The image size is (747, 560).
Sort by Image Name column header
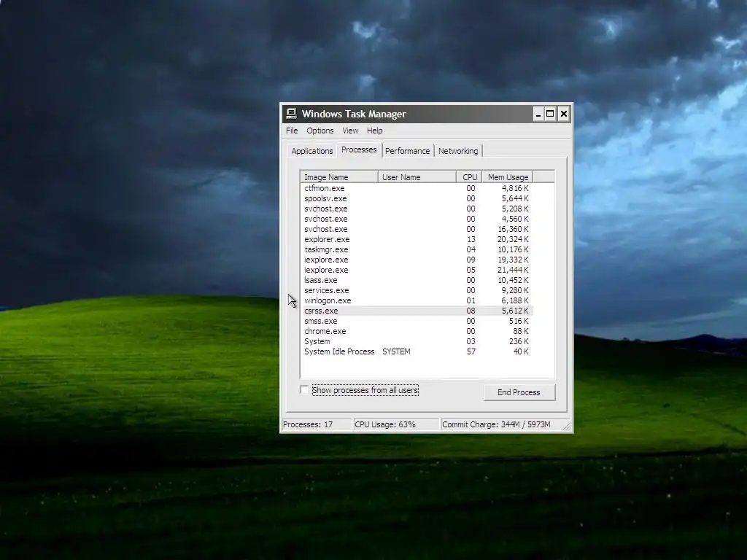[339, 177]
